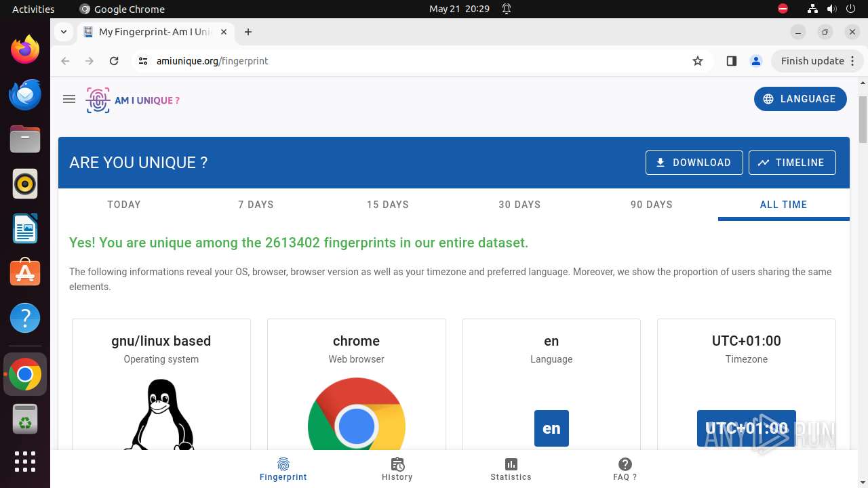Show Applications grid in the dock
The image size is (868, 488).
pos(25,462)
